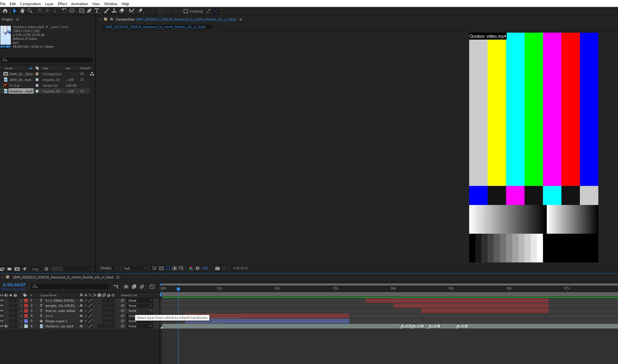The height and width of the screenshot is (364, 618).
Task: Open the Graph Editor in timeline
Action: (x=152, y=286)
